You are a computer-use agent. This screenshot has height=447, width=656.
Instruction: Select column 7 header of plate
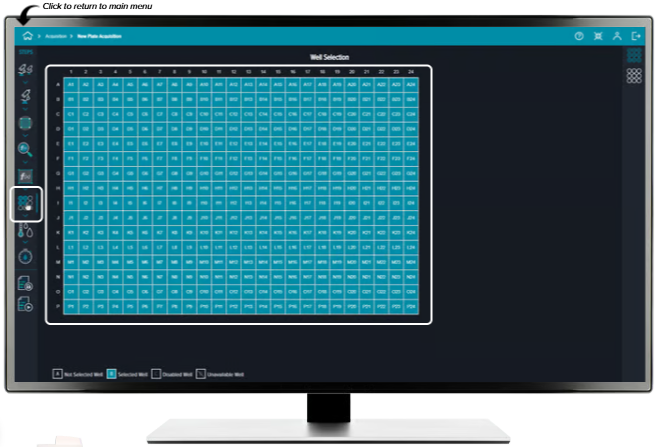point(159,72)
